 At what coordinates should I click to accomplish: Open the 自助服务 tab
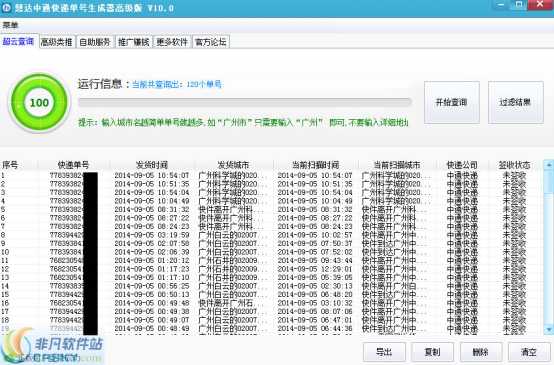coord(95,42)
